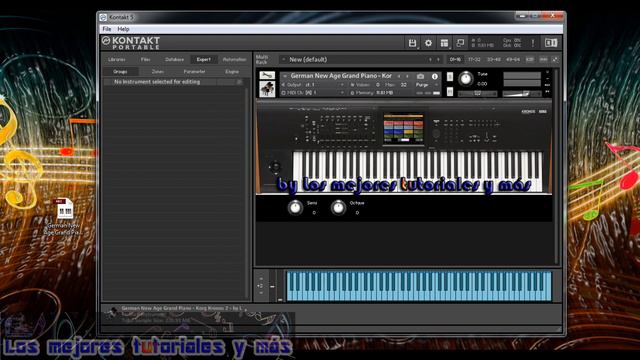
Task: Open German New Age Grand Piano desktop file
Action: tap(64, 216)
